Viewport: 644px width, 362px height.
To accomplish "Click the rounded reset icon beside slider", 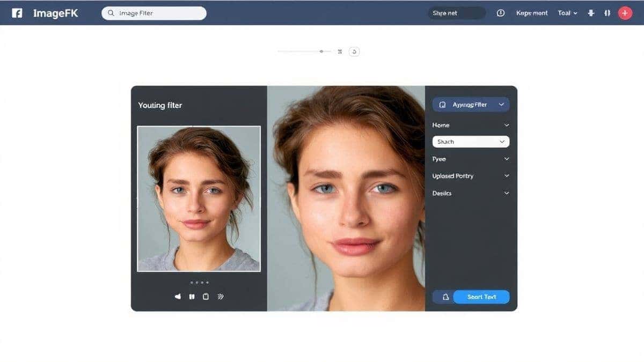I will click(x=354, y=51).
